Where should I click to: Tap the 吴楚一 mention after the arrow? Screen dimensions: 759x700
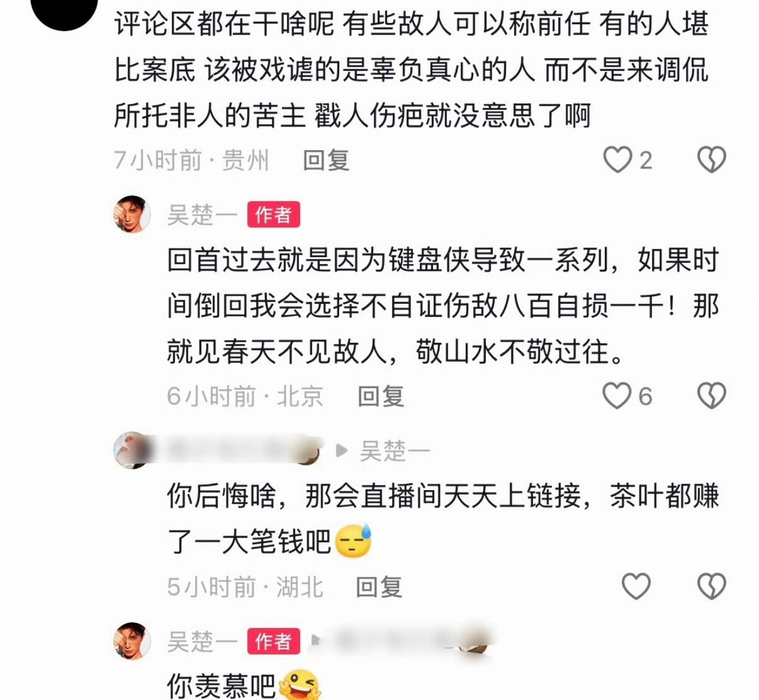tap(395, 451)
